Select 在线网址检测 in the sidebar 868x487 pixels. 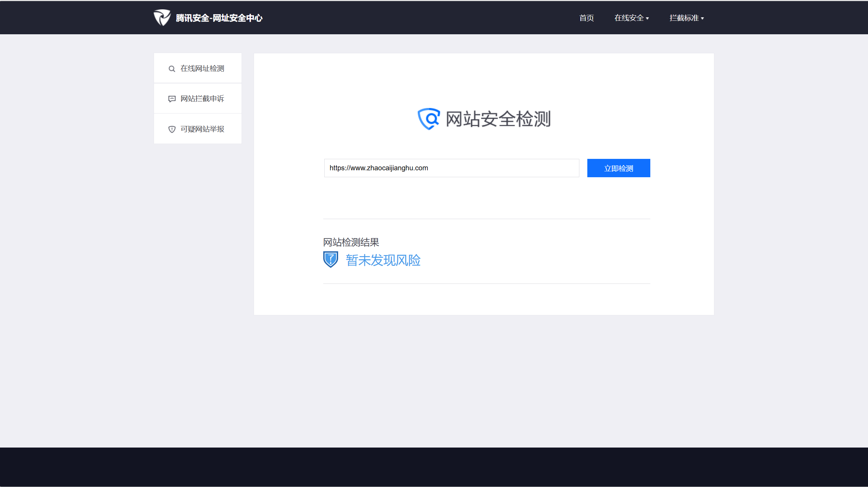point(202,69)
